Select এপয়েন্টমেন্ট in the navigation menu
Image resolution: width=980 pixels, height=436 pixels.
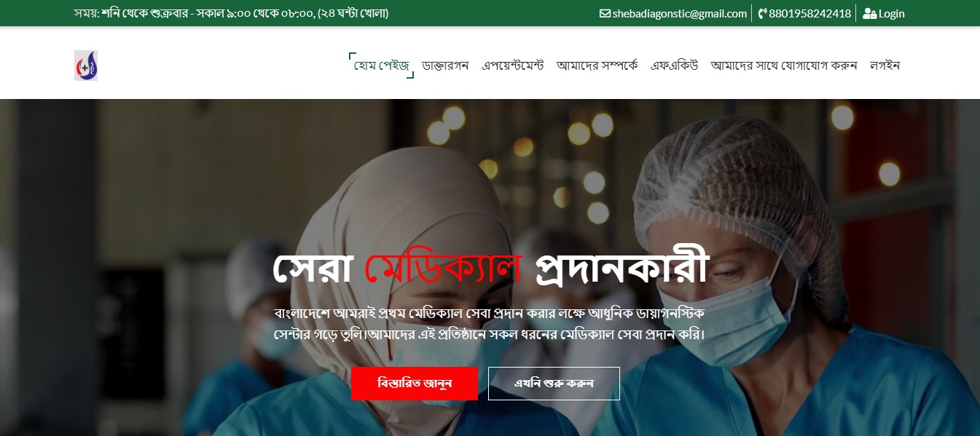coord(513,66)
